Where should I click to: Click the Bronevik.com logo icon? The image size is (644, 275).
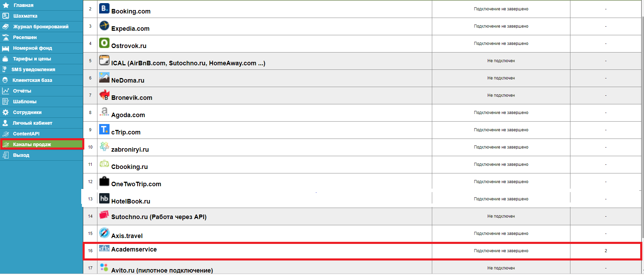point(104,95)
